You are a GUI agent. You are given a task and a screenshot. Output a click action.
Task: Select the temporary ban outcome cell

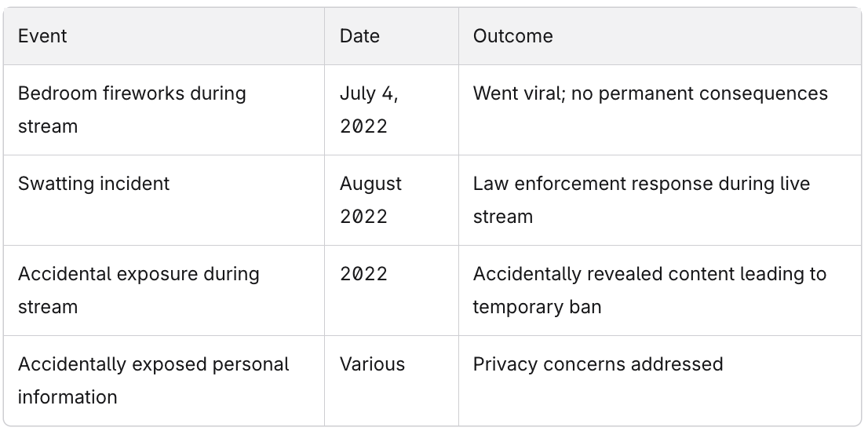[660, 290]
